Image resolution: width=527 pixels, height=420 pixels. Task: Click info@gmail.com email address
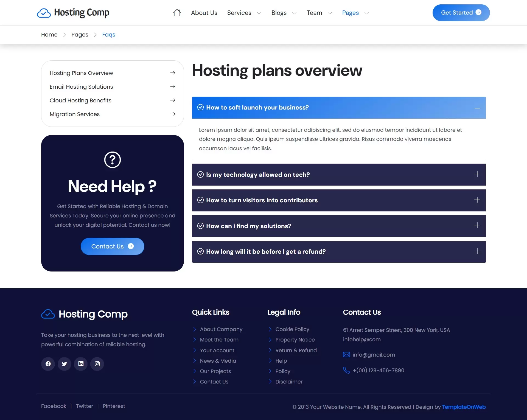point(374,355)
